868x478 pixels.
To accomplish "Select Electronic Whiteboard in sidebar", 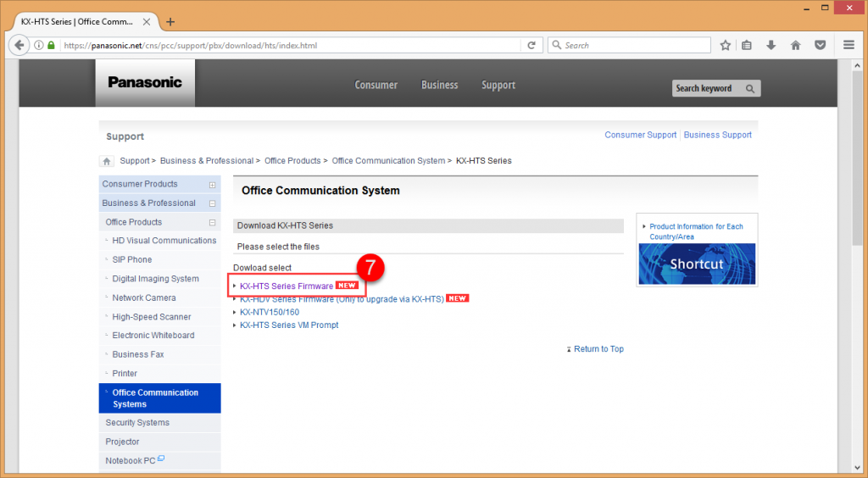I will pyautogui.click(x=153, y=336).
